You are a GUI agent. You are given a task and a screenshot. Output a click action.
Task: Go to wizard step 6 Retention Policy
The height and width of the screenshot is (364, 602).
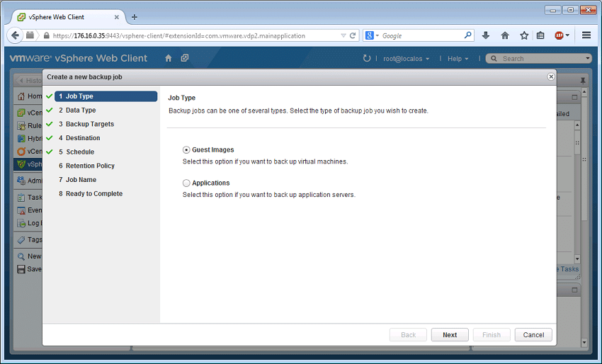pos(87,166)
